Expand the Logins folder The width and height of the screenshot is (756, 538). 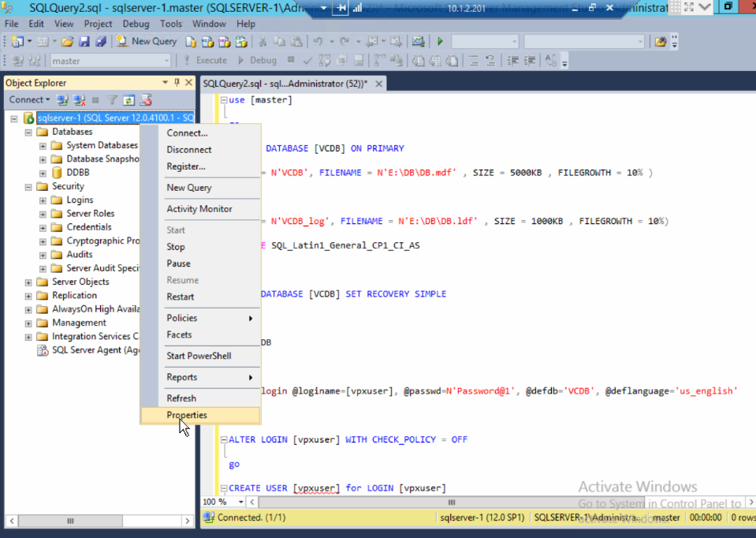(x=43, y=200)
